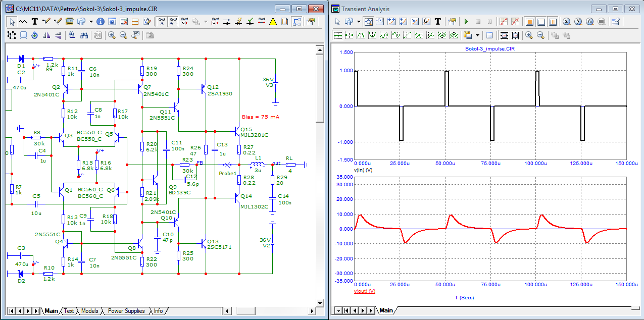
Task: Click the Run analysis green play button
Action: tap(466, 22)
